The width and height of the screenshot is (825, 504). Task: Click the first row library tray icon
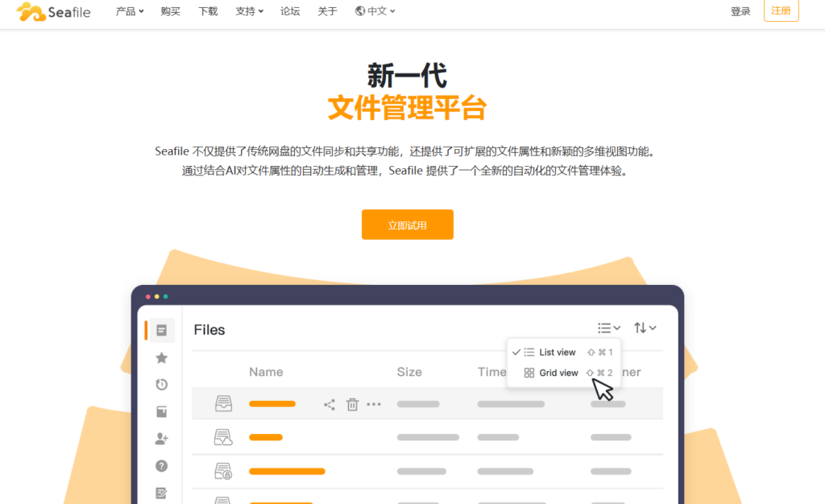point(224,403)
